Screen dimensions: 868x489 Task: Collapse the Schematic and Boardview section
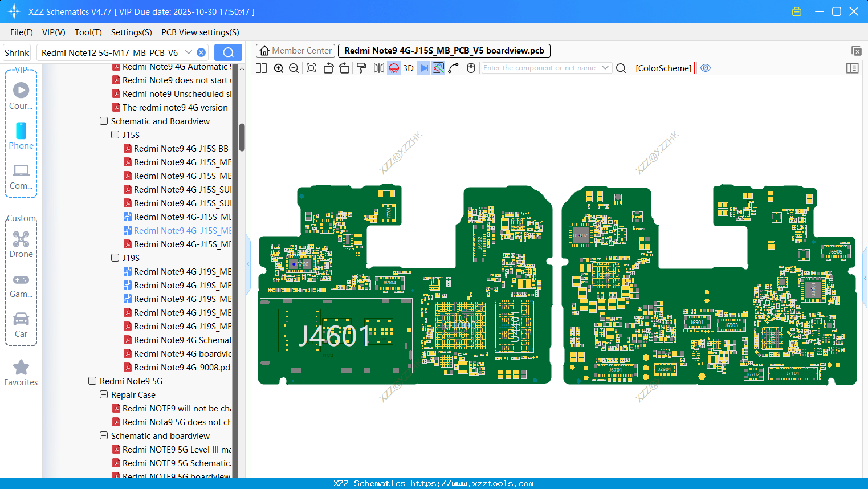pyautogui.click(x=104, y=121)
